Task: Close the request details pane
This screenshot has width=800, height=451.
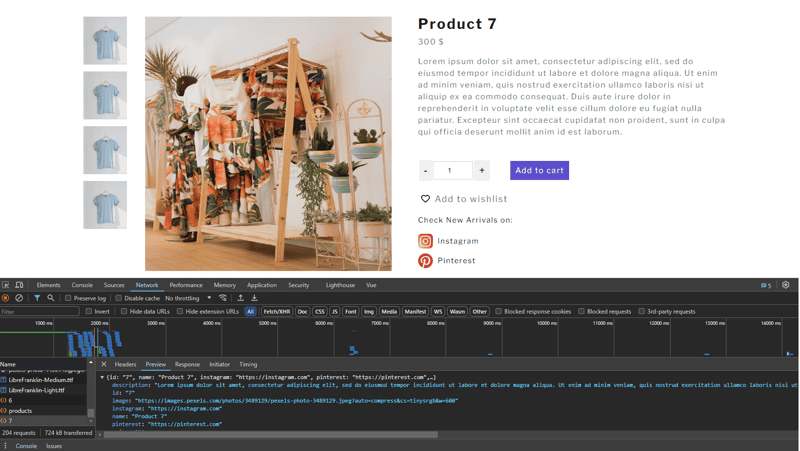Action: tap(104, 364)
